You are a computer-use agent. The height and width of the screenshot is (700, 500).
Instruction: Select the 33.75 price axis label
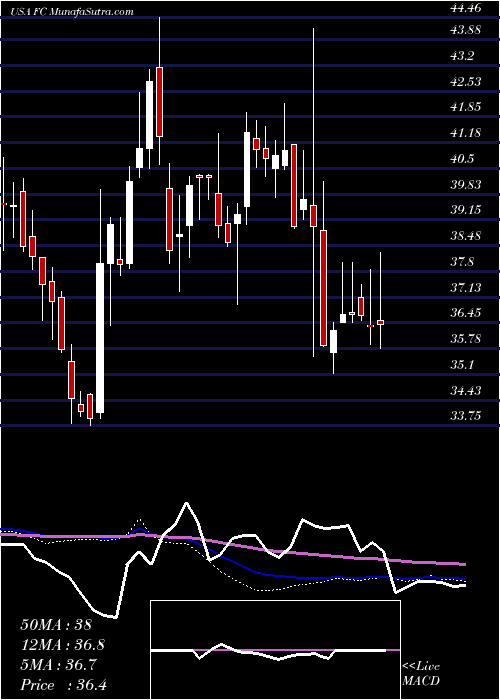coord(467,416)
